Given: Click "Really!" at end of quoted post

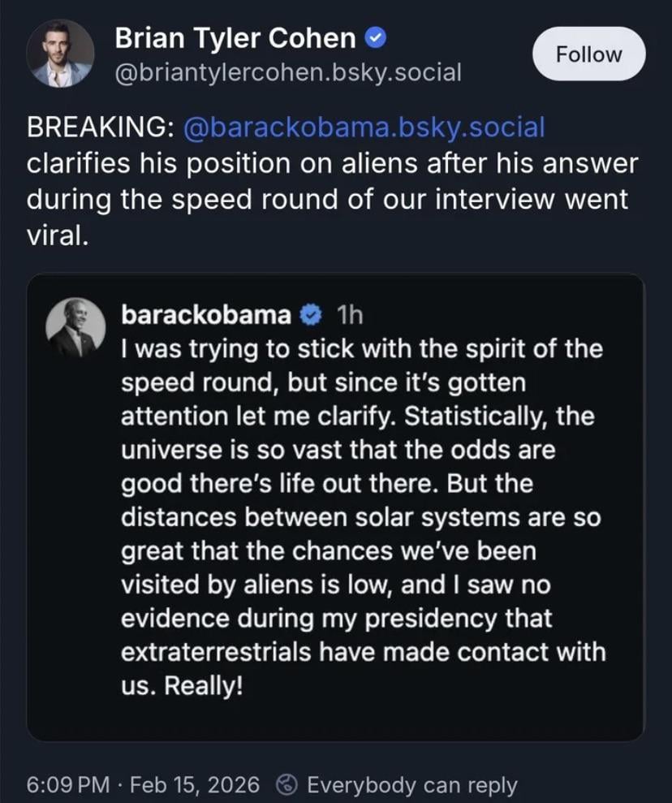Looking at the screenshot, I should click(202, 685).
